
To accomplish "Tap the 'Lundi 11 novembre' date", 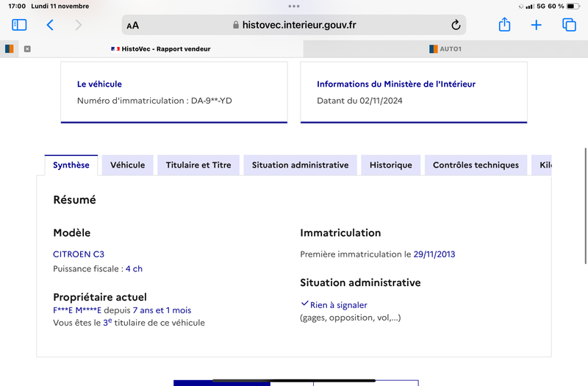I will click(x=60, y=6).
